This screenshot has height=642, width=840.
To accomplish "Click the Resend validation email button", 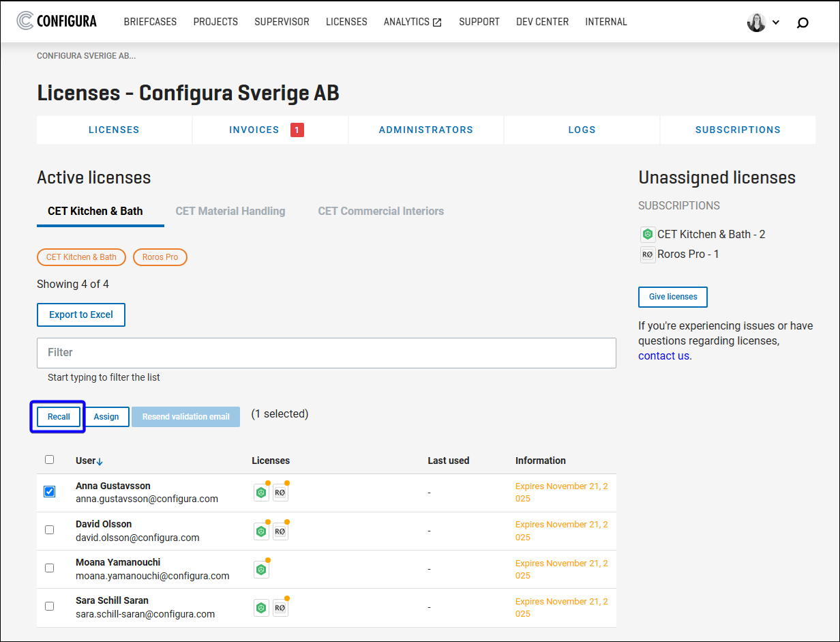I will (x=186, y=417).
